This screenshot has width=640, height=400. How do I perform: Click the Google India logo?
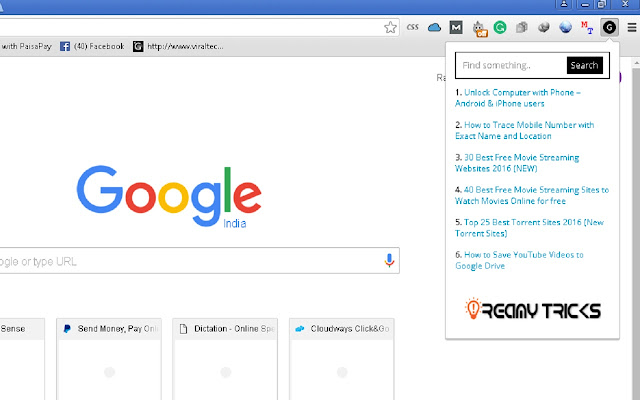click(x=169, y=196)
